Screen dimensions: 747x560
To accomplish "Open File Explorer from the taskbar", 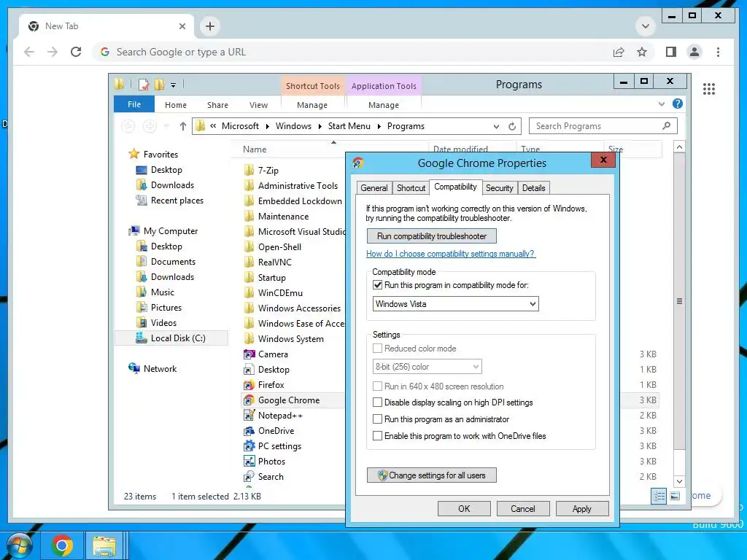I will coord(104,545).
